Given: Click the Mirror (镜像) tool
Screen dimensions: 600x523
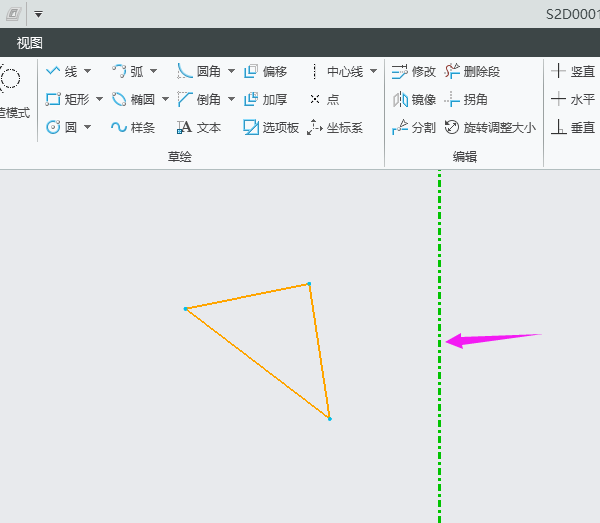Looking at the screenshot, I should click(414, 99).
